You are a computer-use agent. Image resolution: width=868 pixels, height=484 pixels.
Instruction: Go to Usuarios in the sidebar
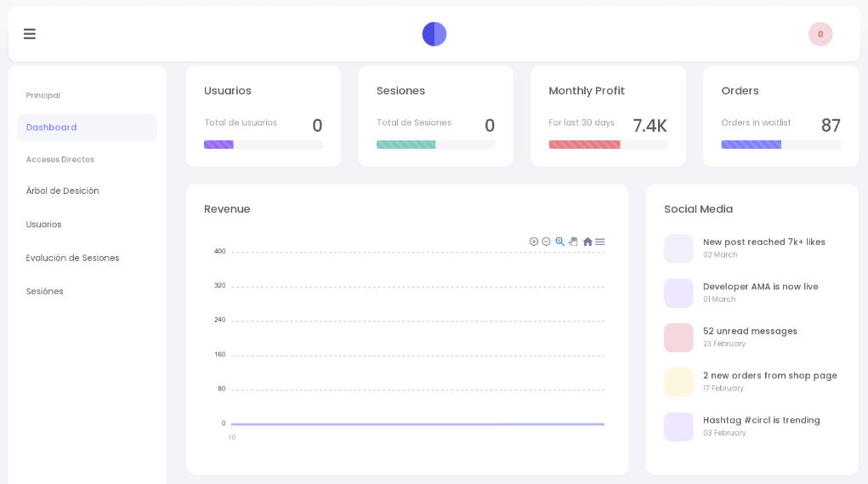click(x=43, y=225)
